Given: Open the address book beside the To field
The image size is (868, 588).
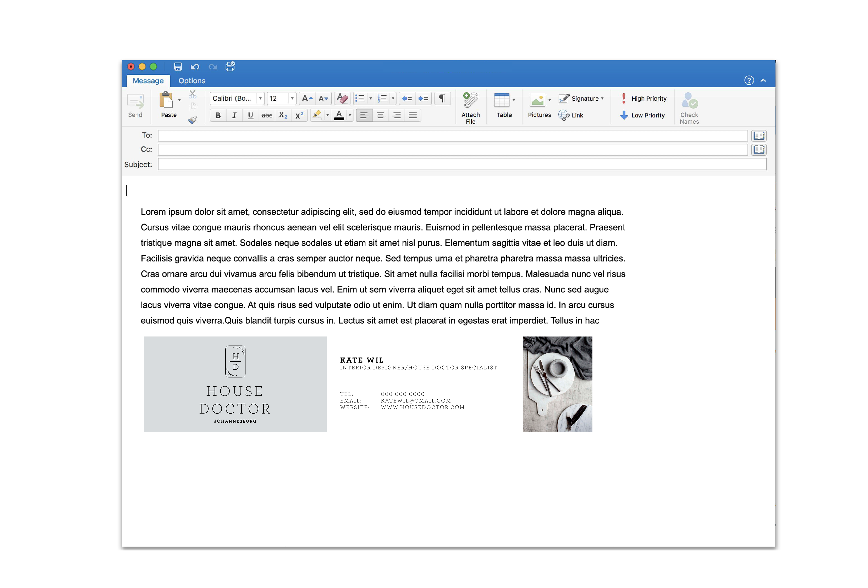Looking at the screenshot, I should tap(759, 135).
